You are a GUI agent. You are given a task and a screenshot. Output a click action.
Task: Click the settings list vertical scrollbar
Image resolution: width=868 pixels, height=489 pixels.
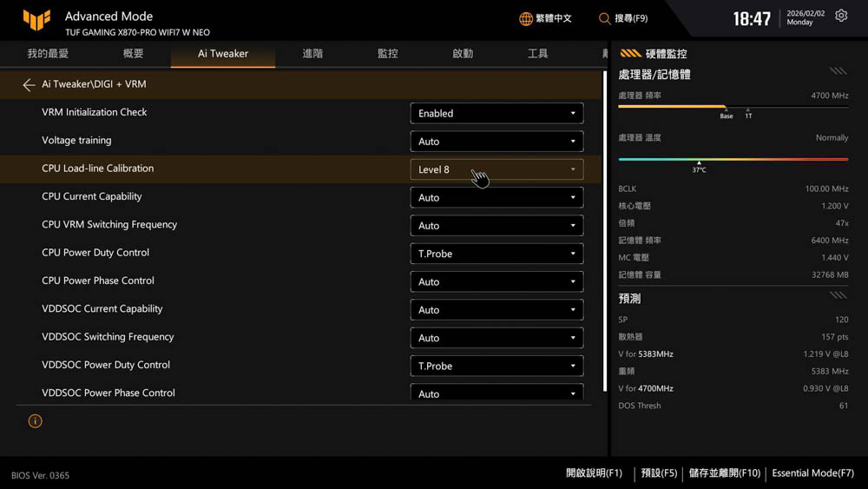tap(605, 230)
